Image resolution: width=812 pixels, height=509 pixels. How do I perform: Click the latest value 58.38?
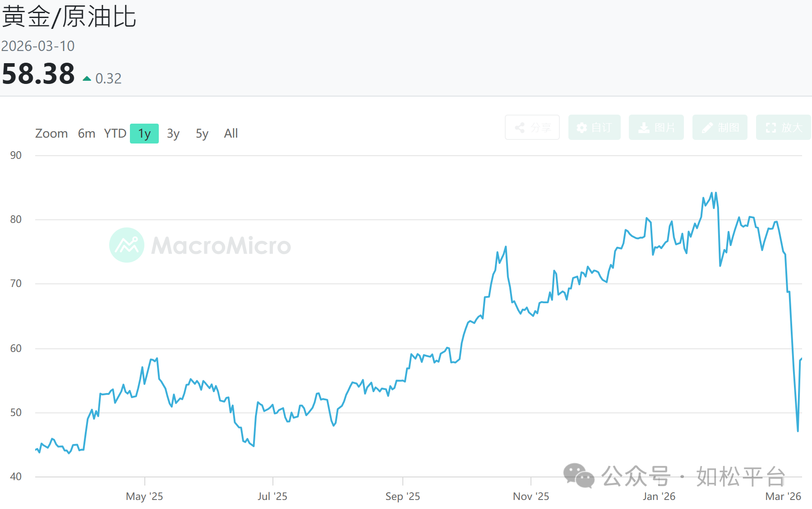pyautogui.click(x=38, y=74)
